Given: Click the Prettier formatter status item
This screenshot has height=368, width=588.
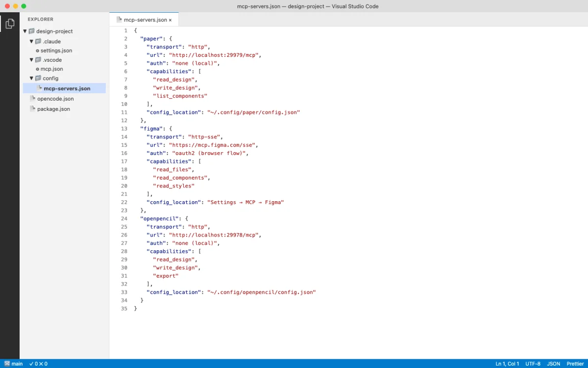Looking at the screenshot, I should click(575, 364).
